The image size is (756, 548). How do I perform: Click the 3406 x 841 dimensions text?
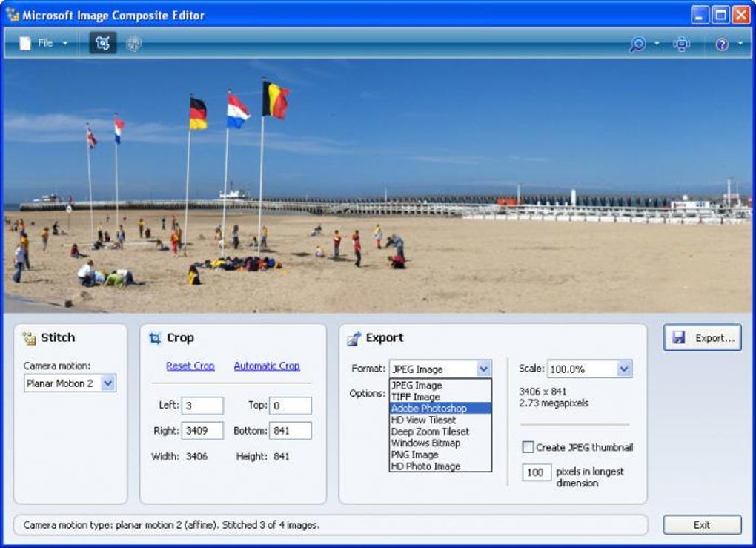pos(543,392)
